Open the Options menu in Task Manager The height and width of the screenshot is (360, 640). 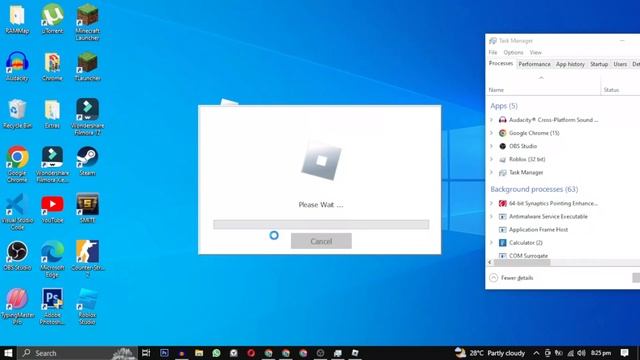[513, 52]
